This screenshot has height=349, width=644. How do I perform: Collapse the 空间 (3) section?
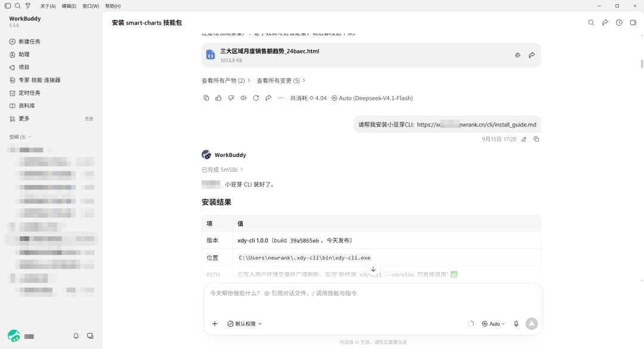[x=20, y=137]
